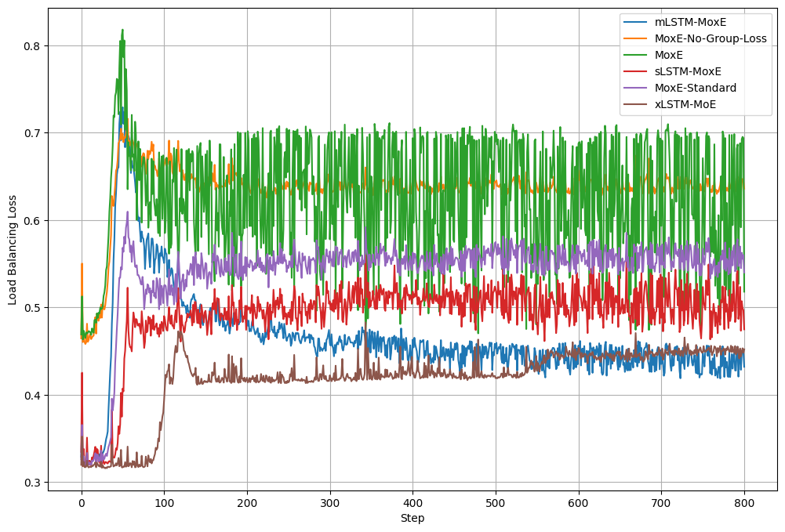This screenshot has height=532, width=785.
Task: Click the "Load Balancing Loss" y-axis title
Action: [13, 250]
